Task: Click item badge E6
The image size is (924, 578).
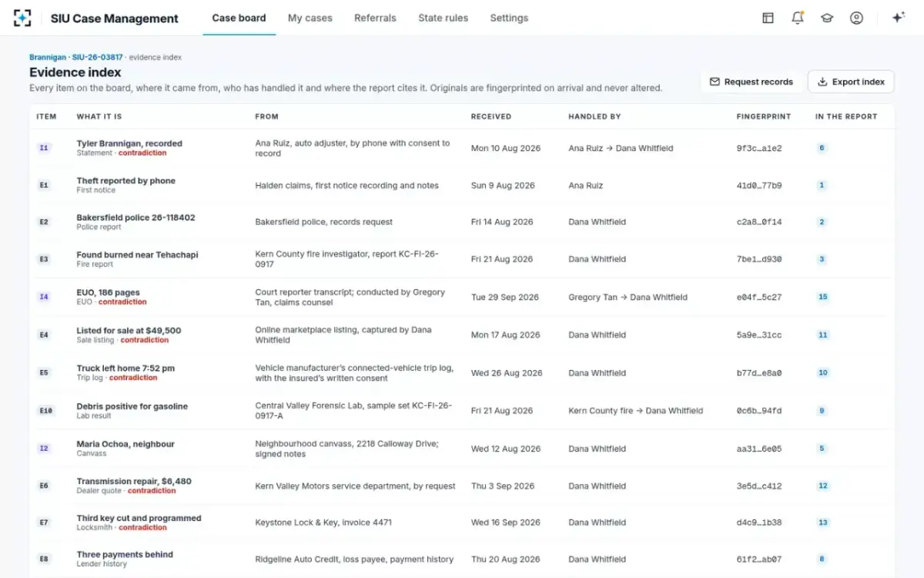Action: tap(44, 486)
